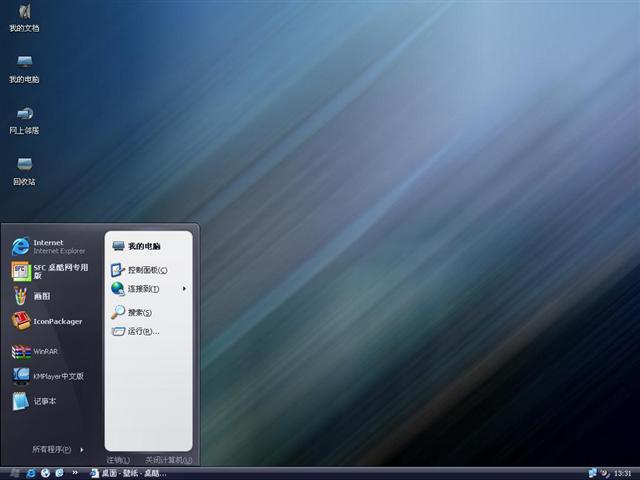Launch Internet Explorer from the start menu
The image size is (640, 480).
pyautogui.click(x=50, y=247)
